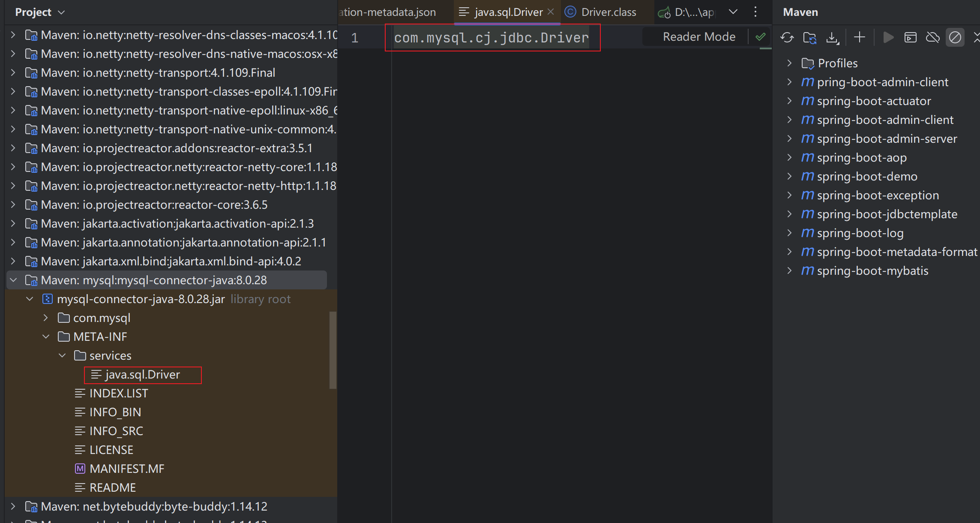980x523 pixels.
Task: Collapse mysql-connector-java-8.0.28.jar library root
Action: pos(30,299)
